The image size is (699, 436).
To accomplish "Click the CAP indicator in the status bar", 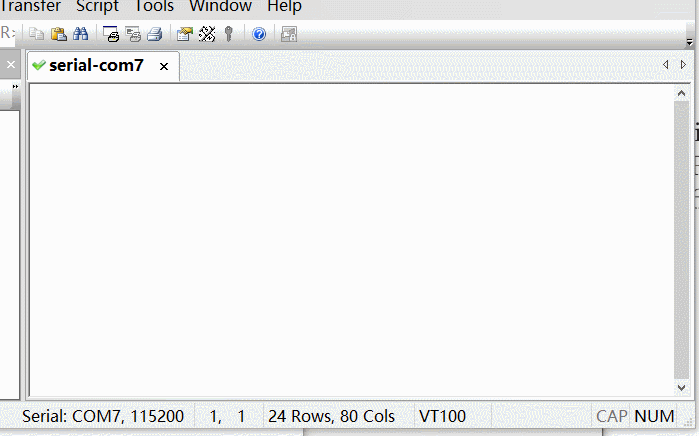I will 611,416.
